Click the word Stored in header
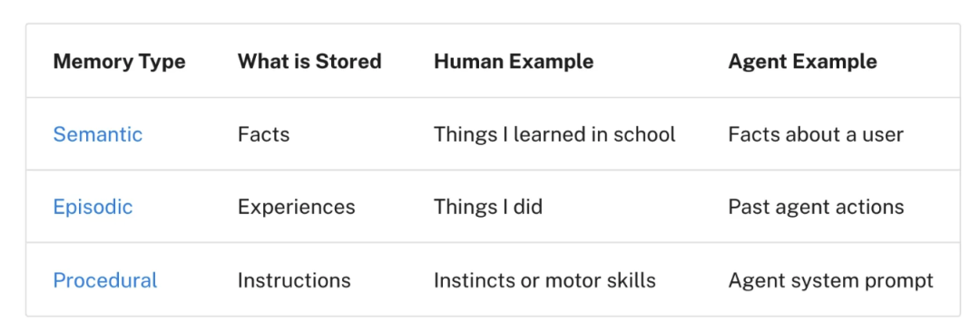The width and height of the screenshot is (980, 332). (x=348, y=62)
